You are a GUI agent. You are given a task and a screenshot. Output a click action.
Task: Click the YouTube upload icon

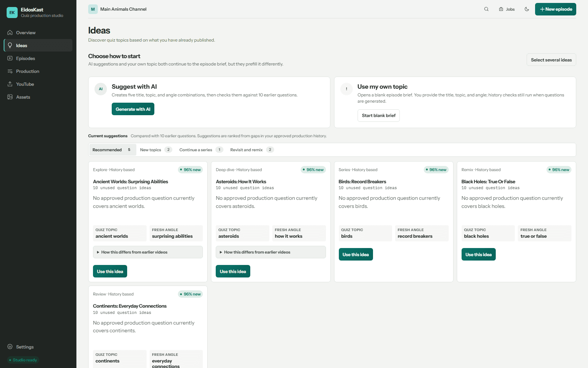pyautogui.click(x=10, y=84)
